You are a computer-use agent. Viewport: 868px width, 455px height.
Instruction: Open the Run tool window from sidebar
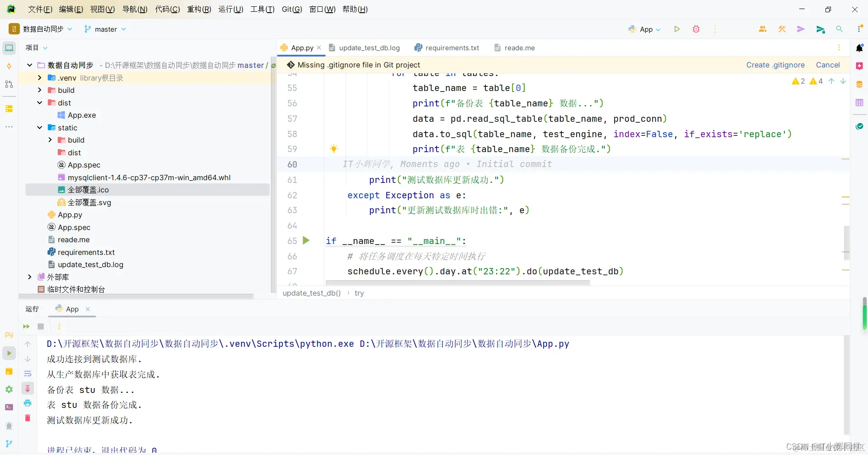[x=9, y=353]
